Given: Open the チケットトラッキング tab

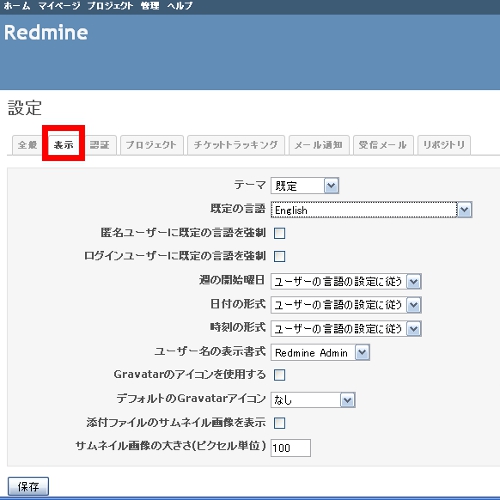Looking at the screenshot, I should pos(236,145).
